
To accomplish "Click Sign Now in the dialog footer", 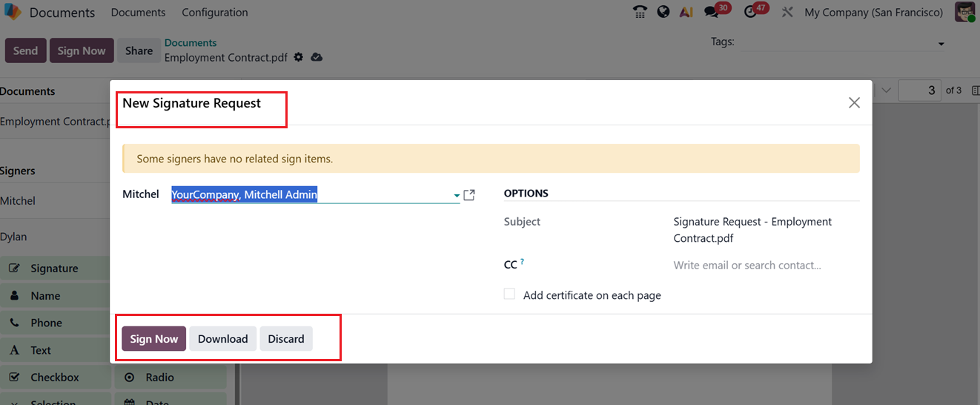I will coord(153,339).
